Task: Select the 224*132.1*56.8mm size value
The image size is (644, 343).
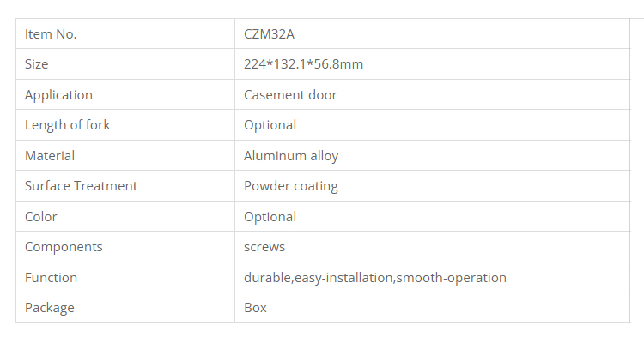Action: [303, 64]
